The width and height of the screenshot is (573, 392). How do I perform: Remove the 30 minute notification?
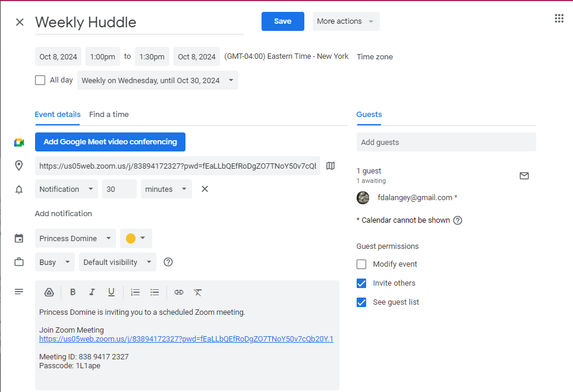pos(204,189)
